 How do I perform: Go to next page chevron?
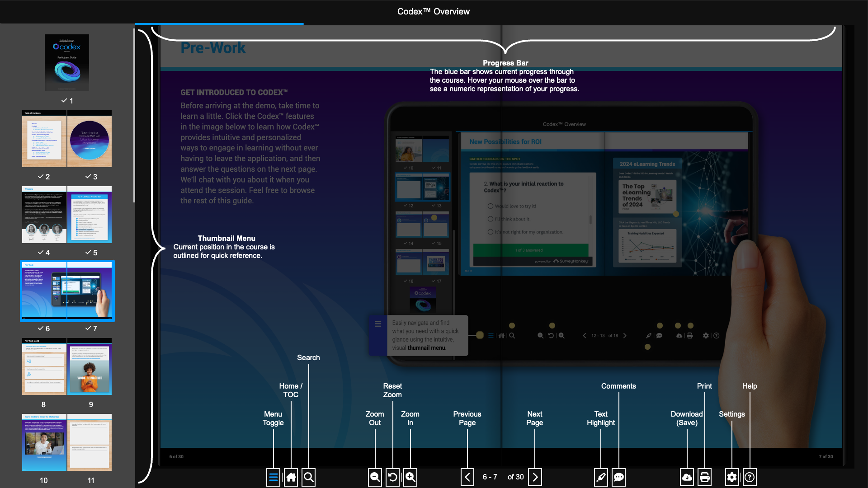tap(535, 477)
